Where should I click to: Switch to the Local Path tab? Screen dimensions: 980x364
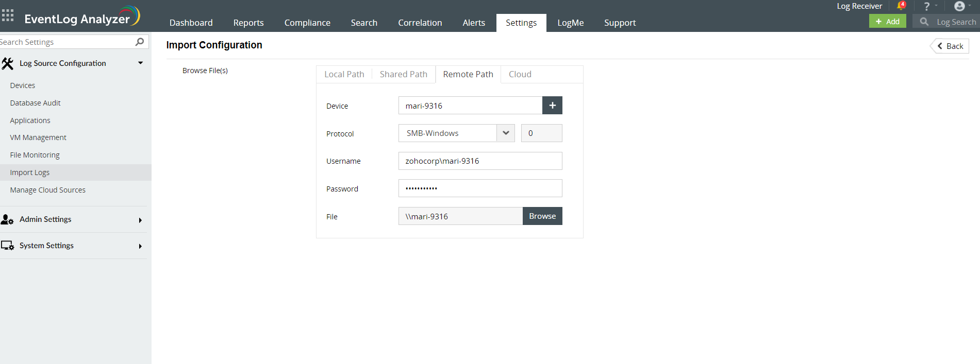344,74
